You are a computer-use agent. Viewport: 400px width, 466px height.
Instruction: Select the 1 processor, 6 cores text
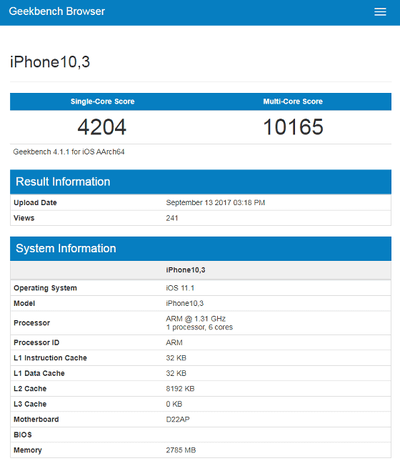(x=199, y=327)
